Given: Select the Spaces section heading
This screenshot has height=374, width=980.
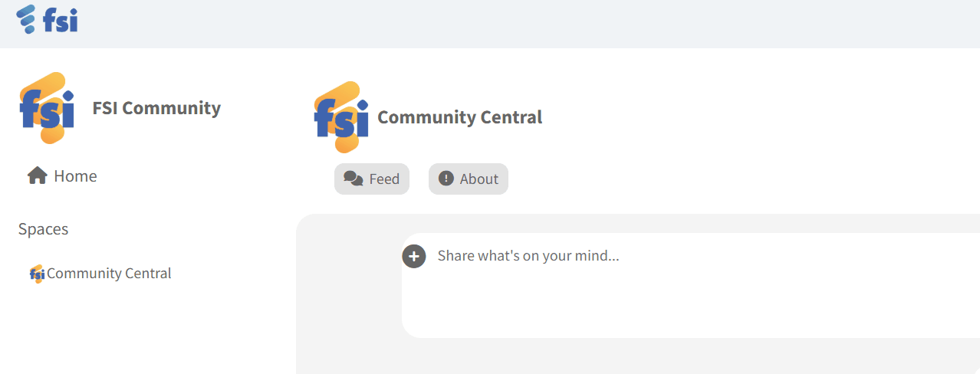Looking at the screenshot, I should tap(43, 229).
